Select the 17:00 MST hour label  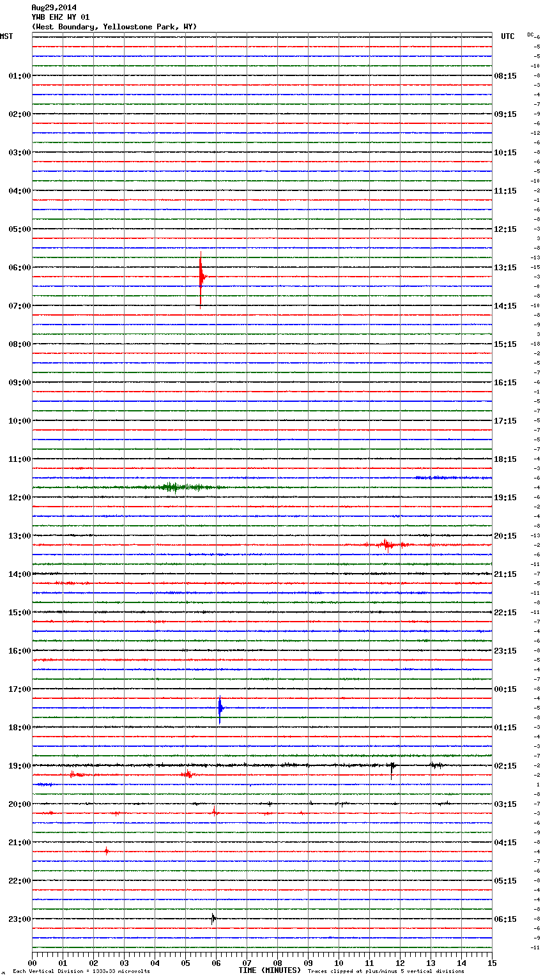click(20, 689)
